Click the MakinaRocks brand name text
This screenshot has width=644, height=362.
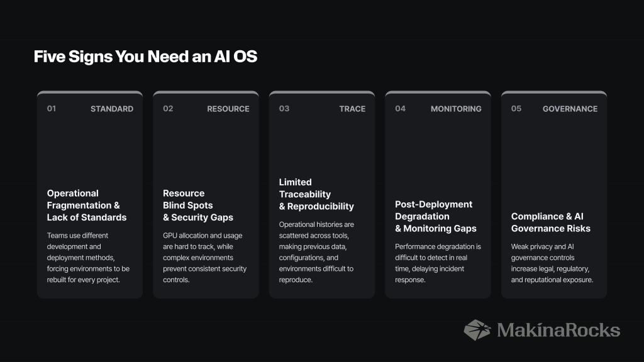pos(558,330)
